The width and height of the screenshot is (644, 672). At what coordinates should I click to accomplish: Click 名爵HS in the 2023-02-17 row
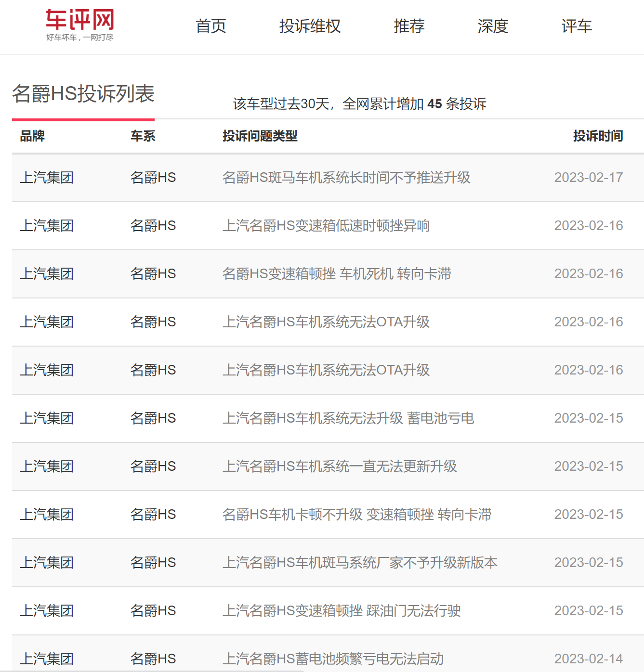pos(153,178)
